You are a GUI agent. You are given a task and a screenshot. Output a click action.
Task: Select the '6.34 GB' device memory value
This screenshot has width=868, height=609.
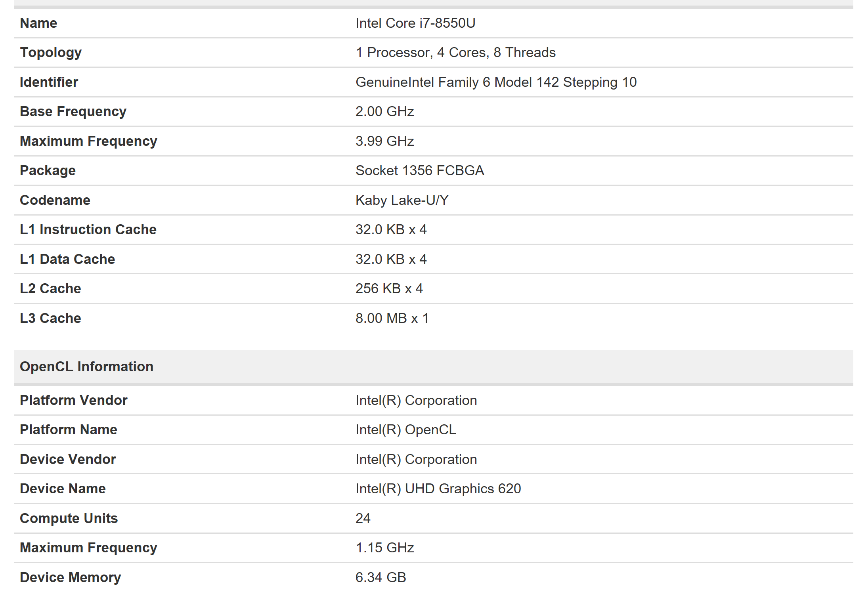point(380,577)
